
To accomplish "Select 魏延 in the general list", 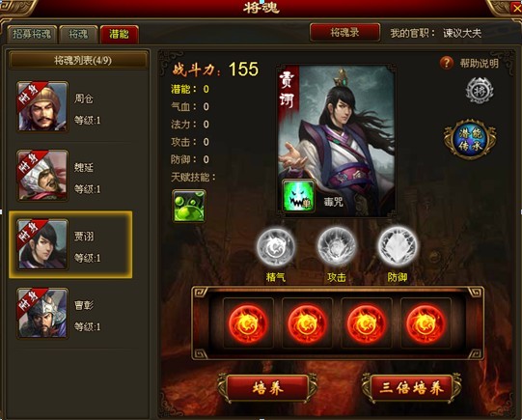I will [x=70, y=176].
